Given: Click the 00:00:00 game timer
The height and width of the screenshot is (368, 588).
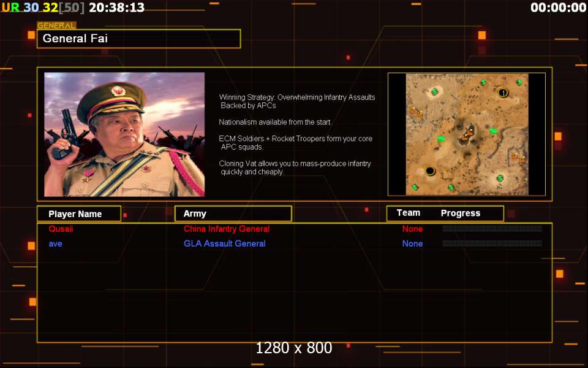Looking at the screenshot, I should [559, 7].
